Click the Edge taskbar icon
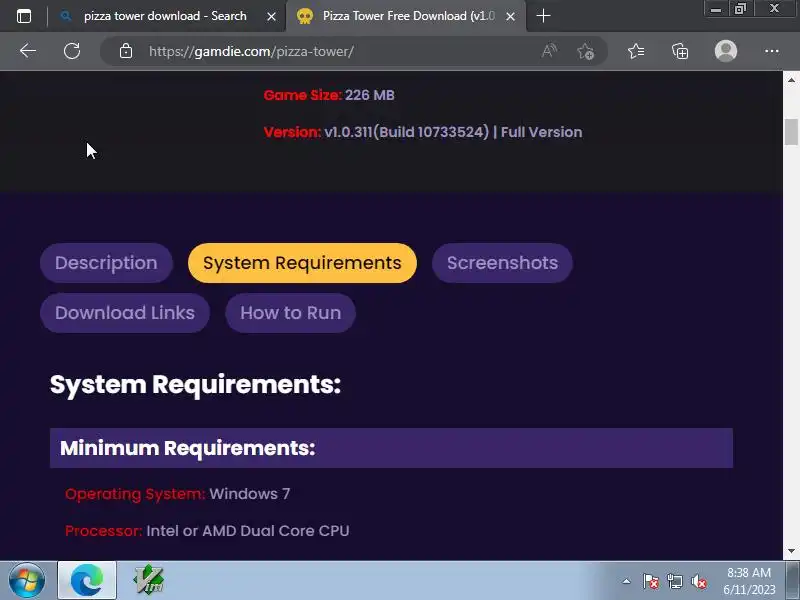This screenshot has height=600, width=800. tap(87, 580)
